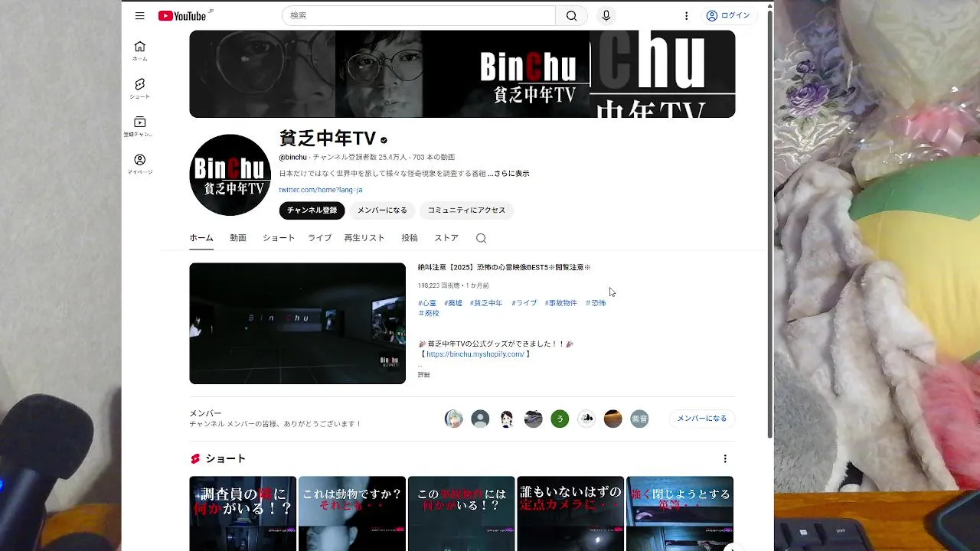Open マイページ in the left sidebar
Viewport: 980px width, 551px height.
click(x=139, y=165)
